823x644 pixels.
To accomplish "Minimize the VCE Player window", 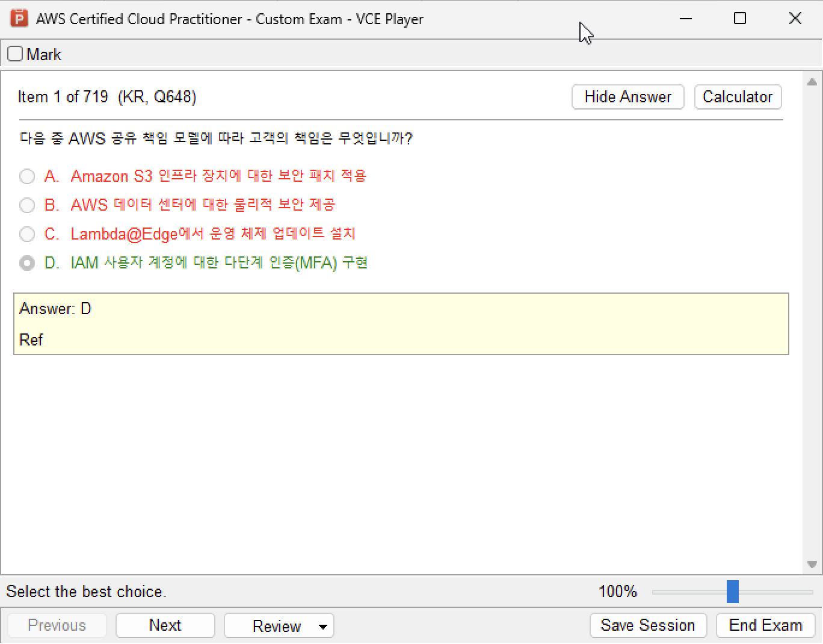I will click(685, 19).
